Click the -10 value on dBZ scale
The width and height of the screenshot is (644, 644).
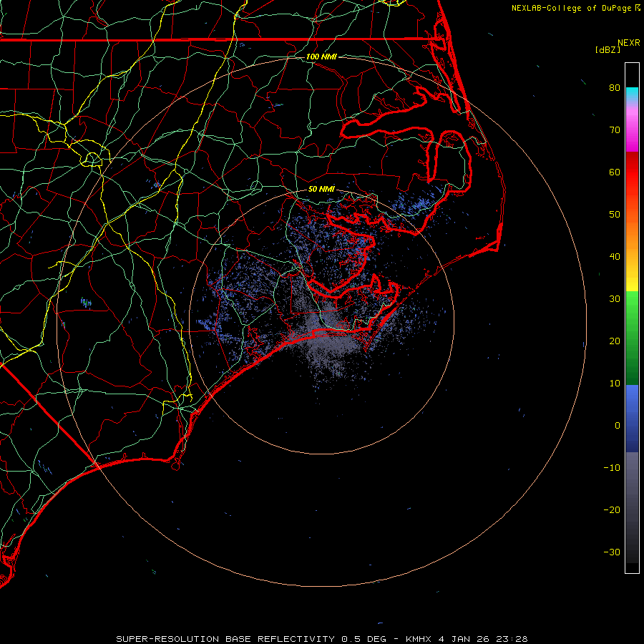click(x=612, y=467)
